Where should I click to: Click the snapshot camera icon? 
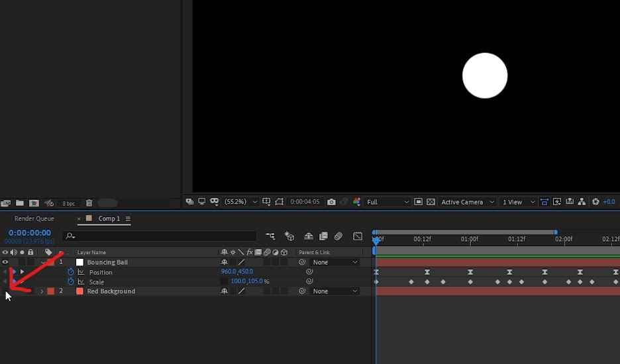click(331, 202)
